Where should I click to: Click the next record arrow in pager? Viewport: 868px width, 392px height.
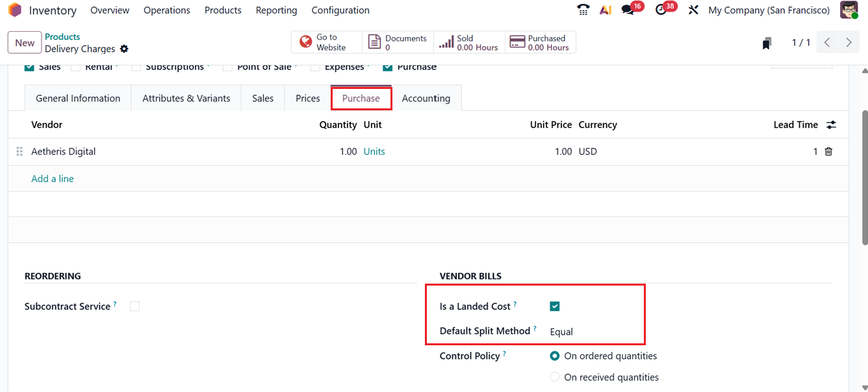click(849, 42)
